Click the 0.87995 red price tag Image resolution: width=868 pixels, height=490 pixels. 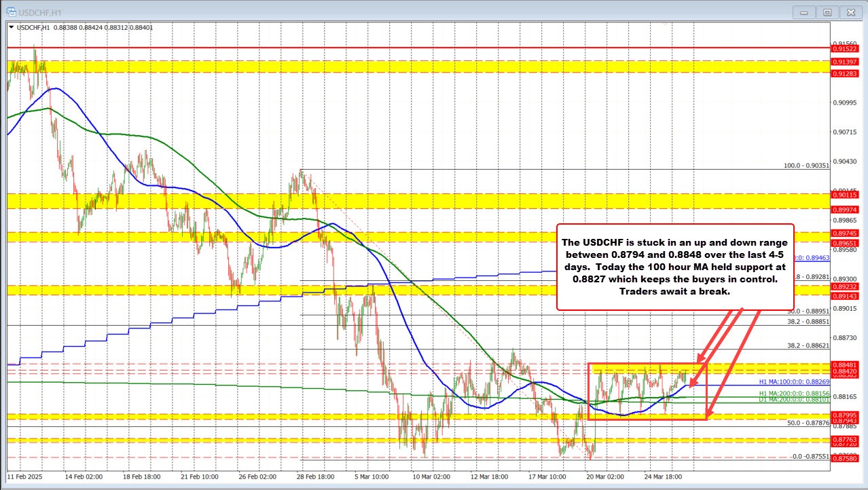[x=846, y=415]
